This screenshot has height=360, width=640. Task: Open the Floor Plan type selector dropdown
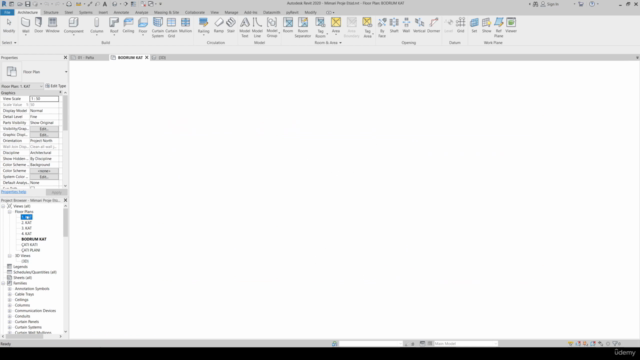[x=66, y=72]
